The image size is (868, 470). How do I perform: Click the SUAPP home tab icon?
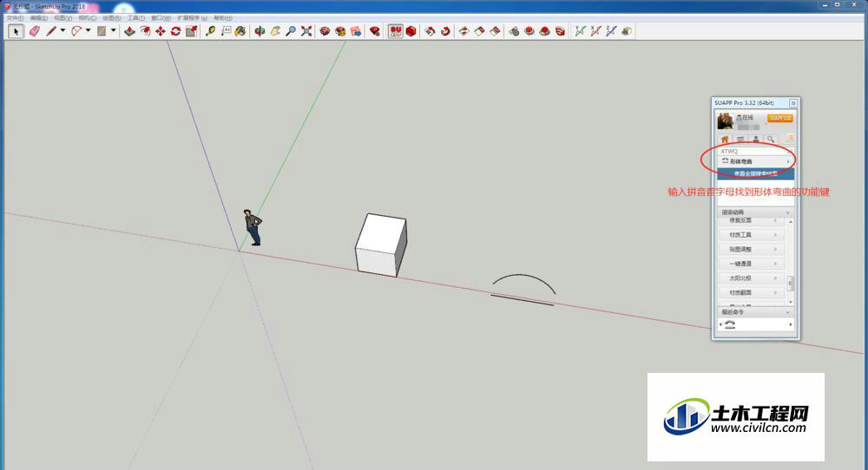[x=725, y=140]
